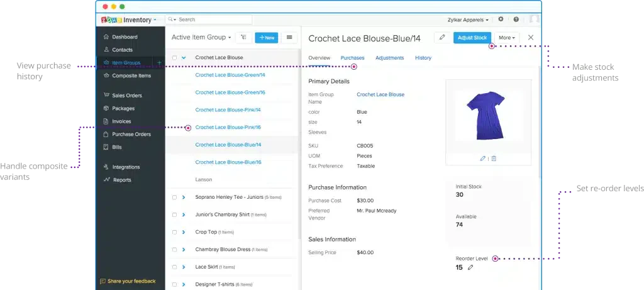Tick the Crochet Lace Blouse group checkbox
644x290 pixels.
tap(175, 58)
